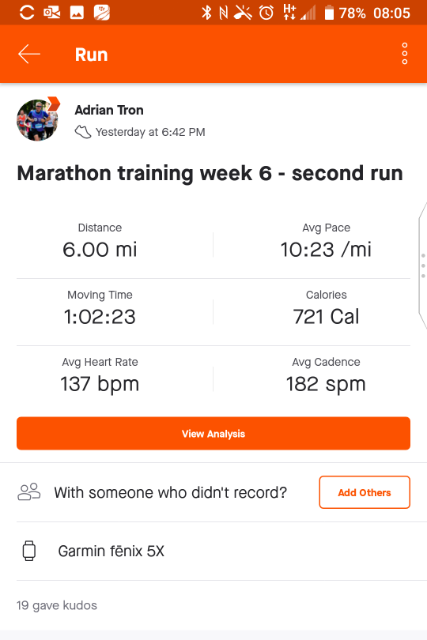This screenshot has height=640, width=427.
Task: Click the View Analysis button
Action: tap(214, 433)
